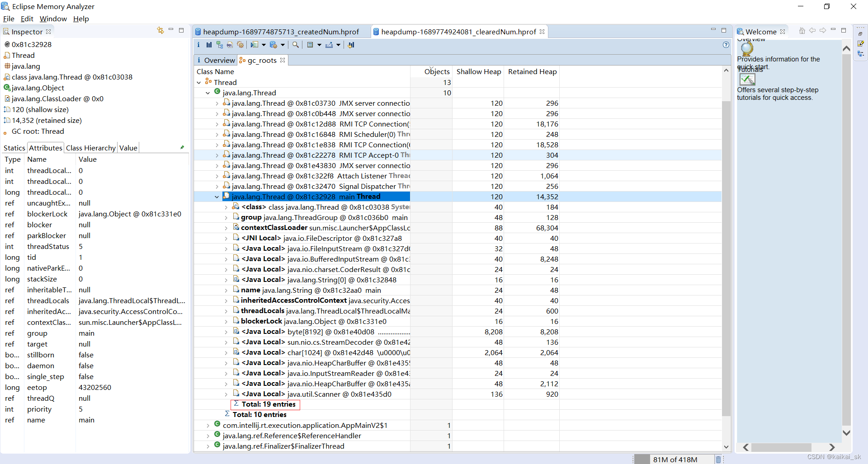Image resolution: width=868 pixels, height=464 pixels.
Task: Select the Class Hierarchy tab
Action: 91,148
